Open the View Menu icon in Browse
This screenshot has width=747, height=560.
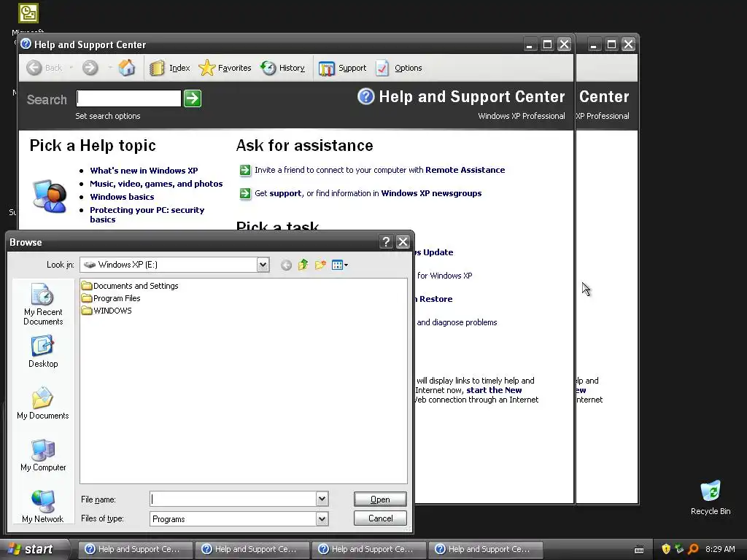(x=340, y=265)
